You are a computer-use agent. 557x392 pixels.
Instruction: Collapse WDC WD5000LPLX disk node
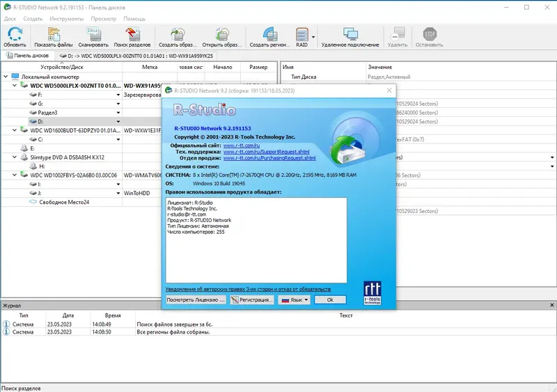point(15,86)
